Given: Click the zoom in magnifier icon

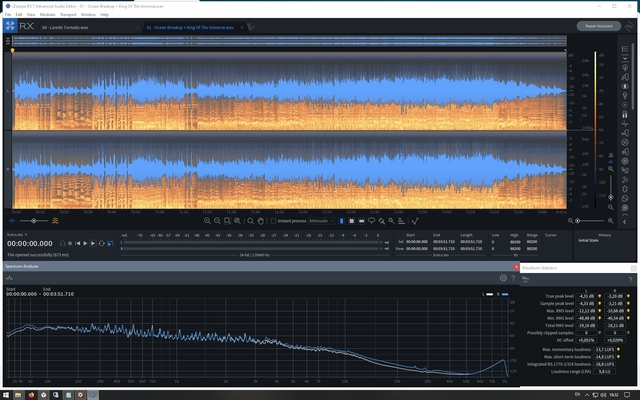Looking at the screenshot, I should 207,220.
